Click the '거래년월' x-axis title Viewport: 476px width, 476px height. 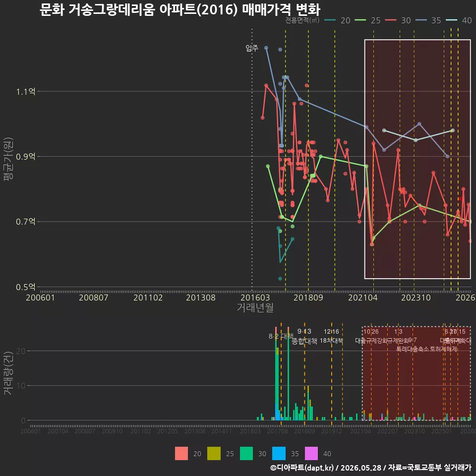[255, 307]
